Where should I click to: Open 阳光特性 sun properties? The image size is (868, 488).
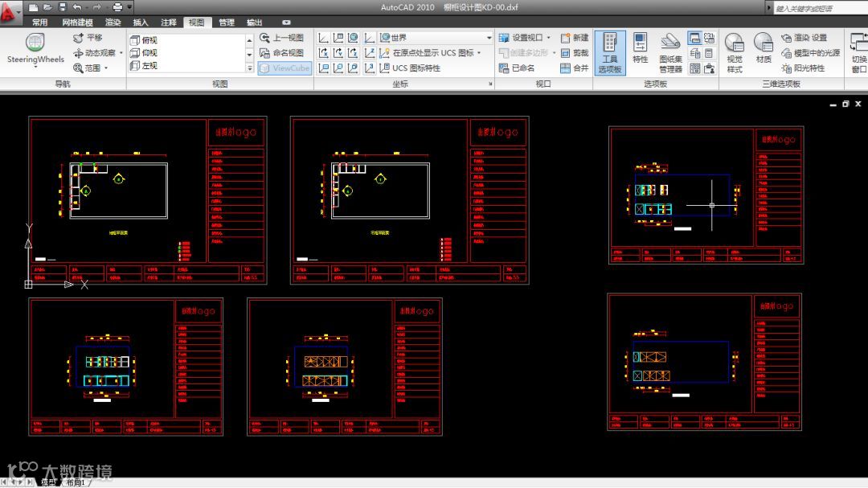803,68
